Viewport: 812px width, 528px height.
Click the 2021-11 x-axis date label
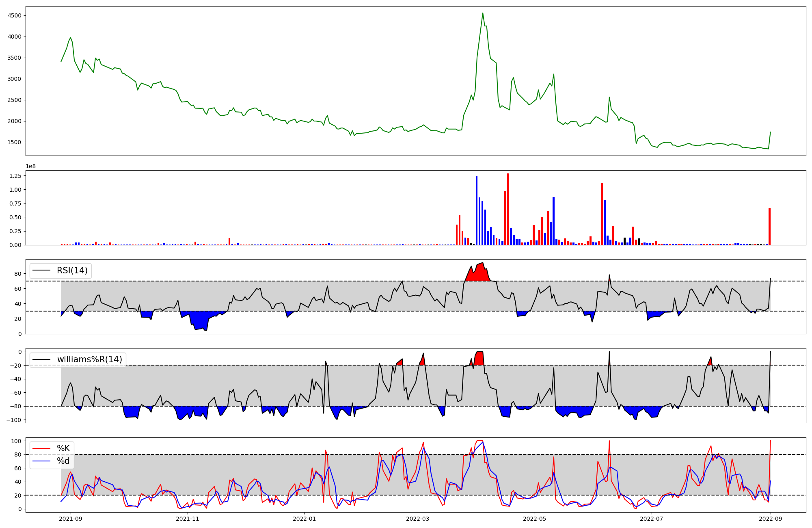[188, 519]
